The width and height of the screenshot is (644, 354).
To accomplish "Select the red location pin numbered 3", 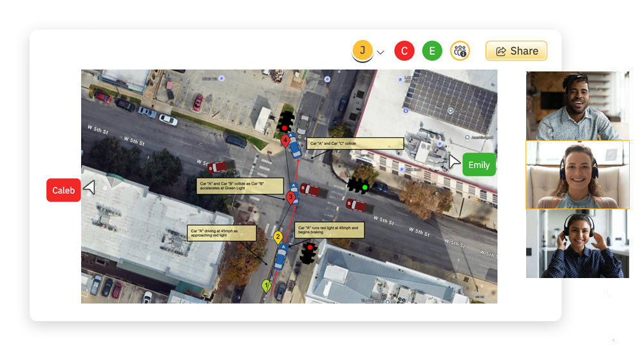I will [290, 197].
